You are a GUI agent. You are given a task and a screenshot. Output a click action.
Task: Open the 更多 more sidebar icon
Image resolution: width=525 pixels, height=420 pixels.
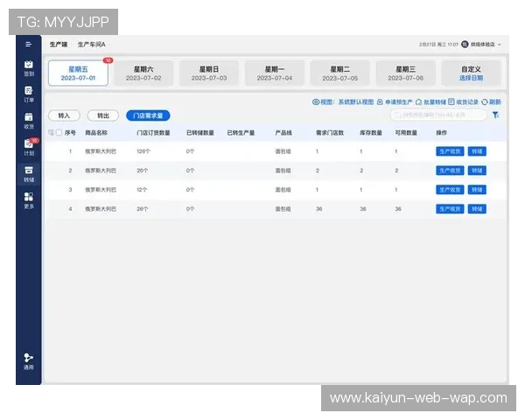tap(29, 200)
